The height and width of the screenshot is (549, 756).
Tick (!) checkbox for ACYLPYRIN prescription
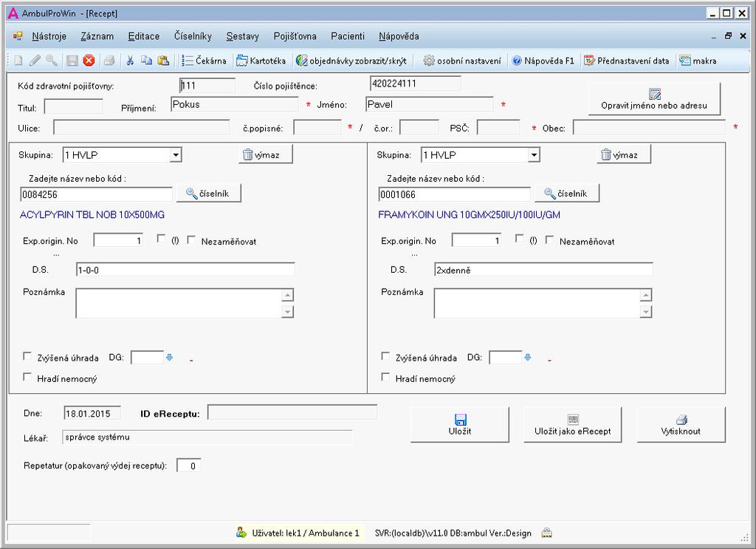[x=162, y=239]
